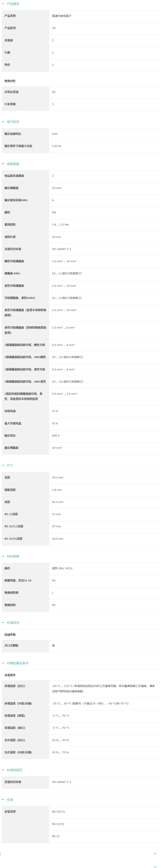
Task: Click the NS 32深度 label
Action: [11, 514]
